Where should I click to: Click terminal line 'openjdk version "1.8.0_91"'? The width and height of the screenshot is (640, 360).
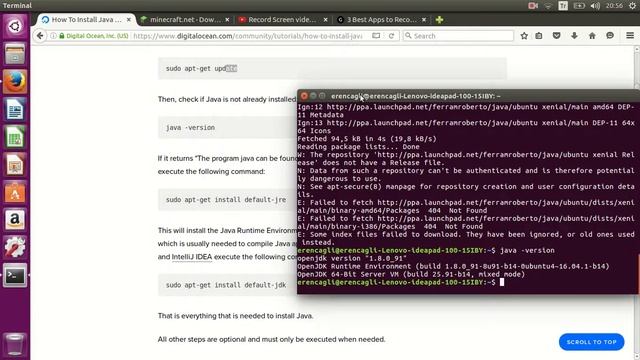pos(352,258)
